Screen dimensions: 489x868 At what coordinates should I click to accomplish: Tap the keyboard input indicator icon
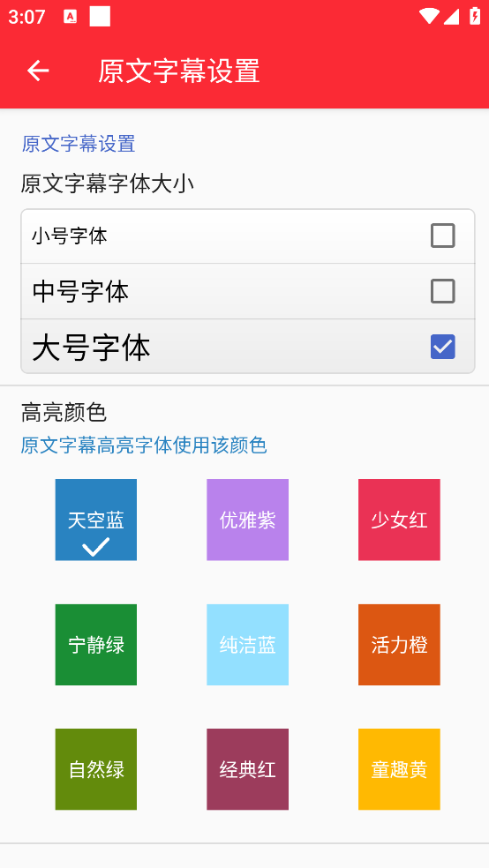tap(71, 17)
